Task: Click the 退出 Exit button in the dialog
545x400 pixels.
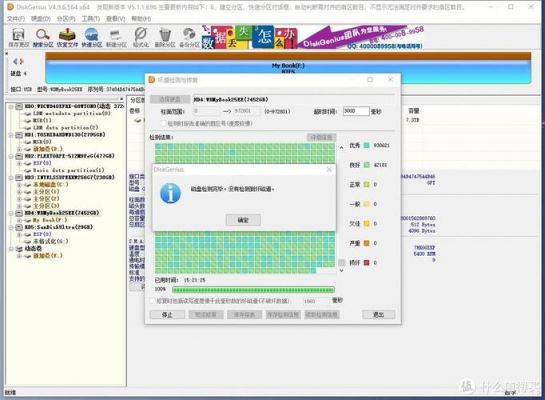Action: tap(379, 315)
